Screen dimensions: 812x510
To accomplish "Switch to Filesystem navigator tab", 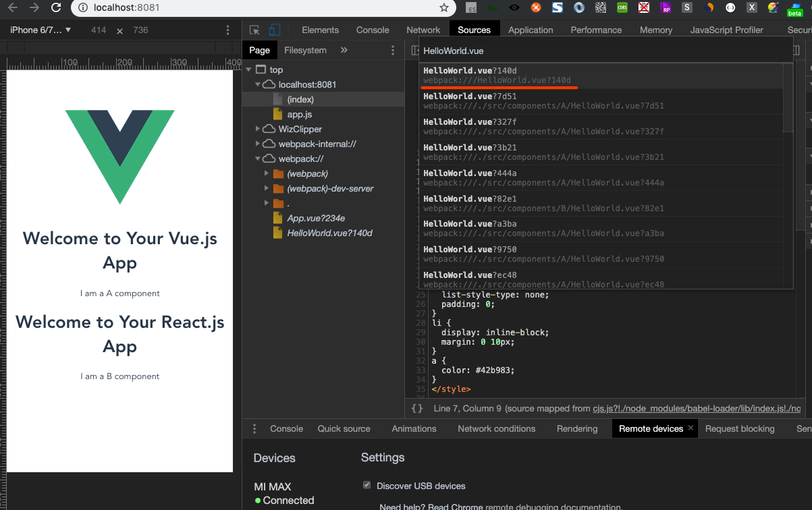I will coord(305,51).
